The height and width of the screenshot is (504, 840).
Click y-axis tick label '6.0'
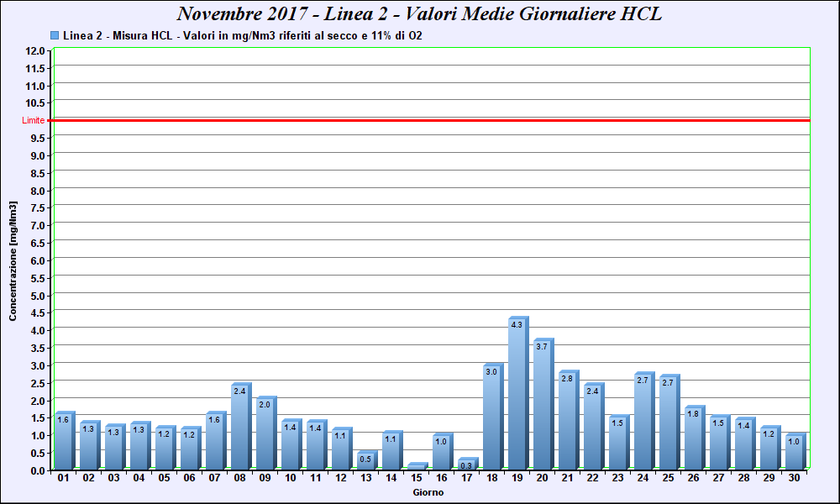click(37, 261)
